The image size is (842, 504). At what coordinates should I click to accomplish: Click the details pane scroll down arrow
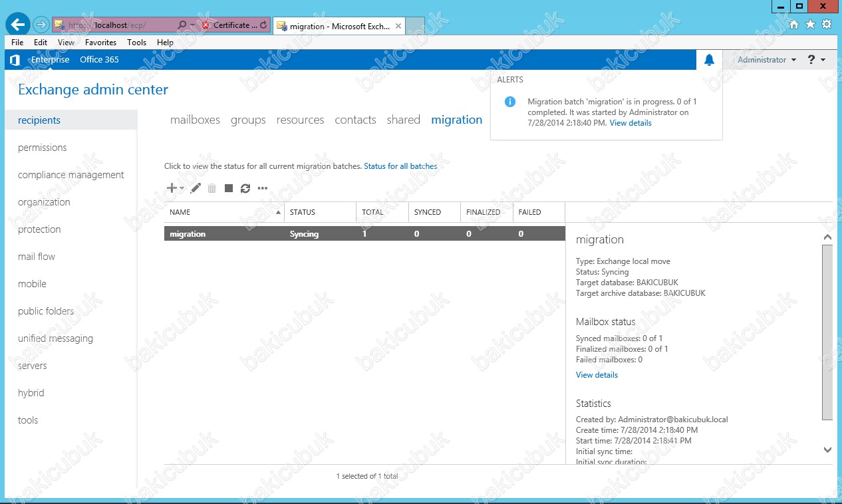pos(827,450)
